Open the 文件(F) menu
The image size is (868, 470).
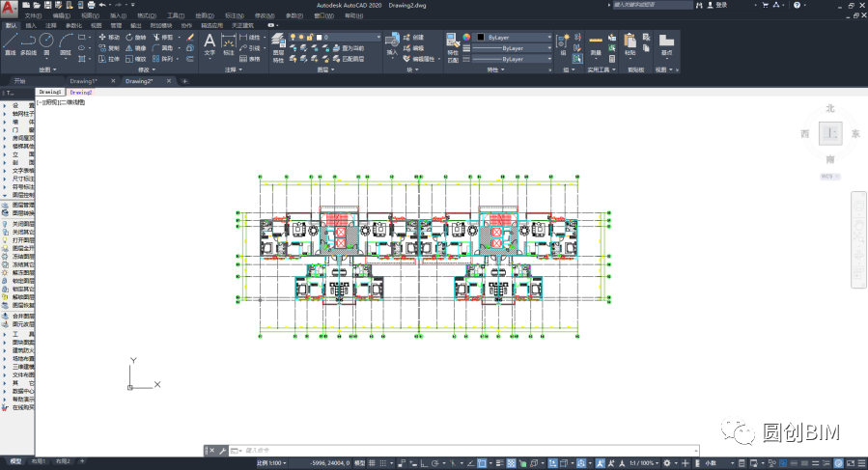coord(33,15)
